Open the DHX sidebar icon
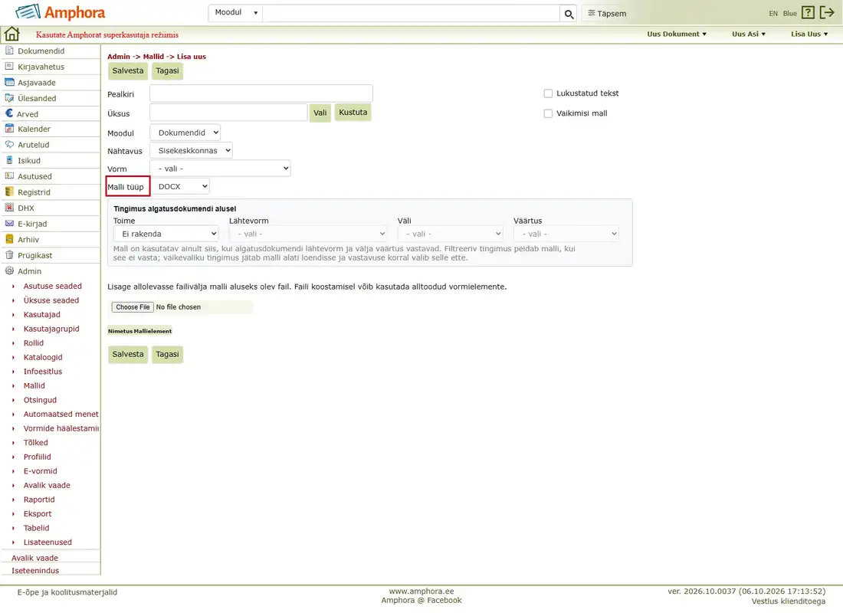 (x=9, y=208)
